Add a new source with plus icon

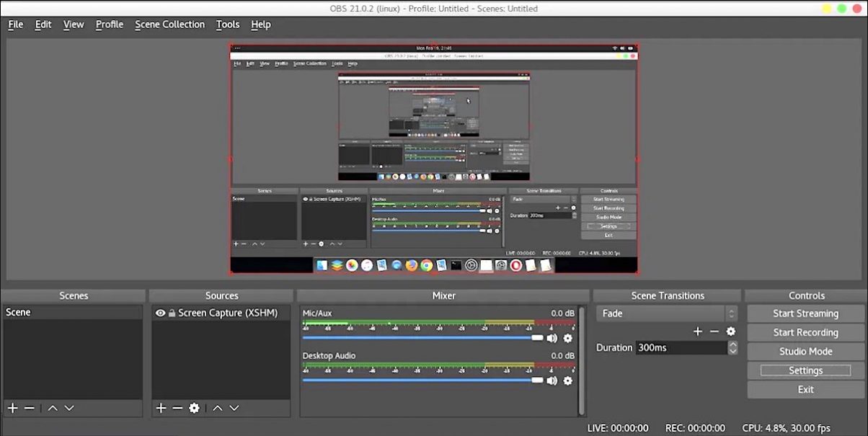point(161,408)
